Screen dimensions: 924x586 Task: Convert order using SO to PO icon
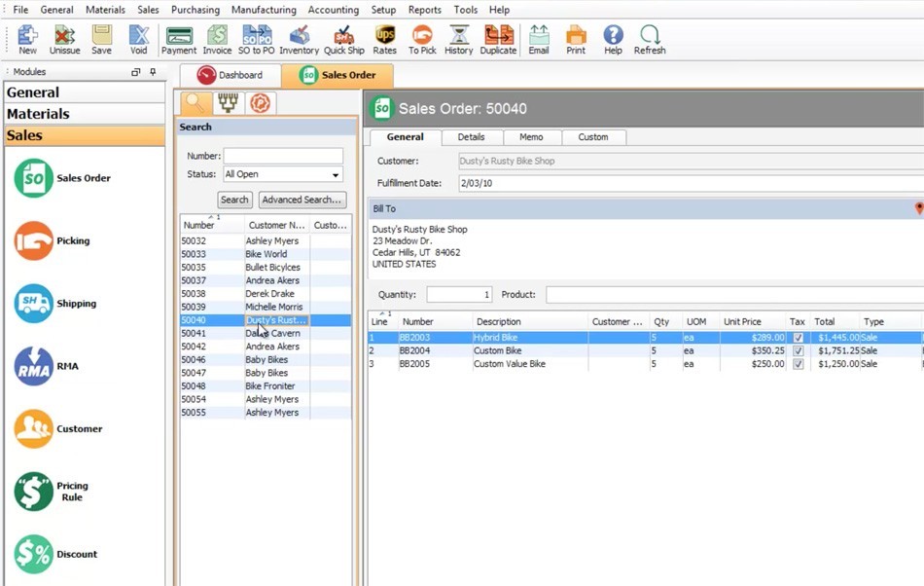[x=256, y=39]
